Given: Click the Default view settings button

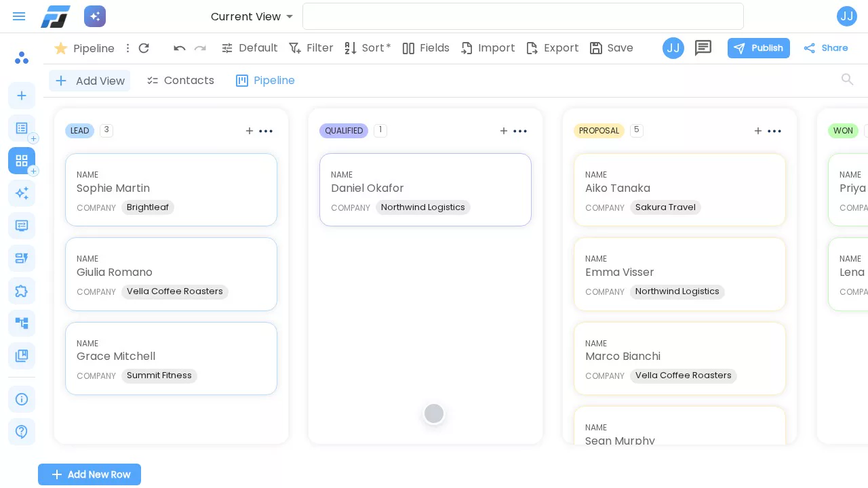Looking at the screenshot, I should click(x=250, y=48).
